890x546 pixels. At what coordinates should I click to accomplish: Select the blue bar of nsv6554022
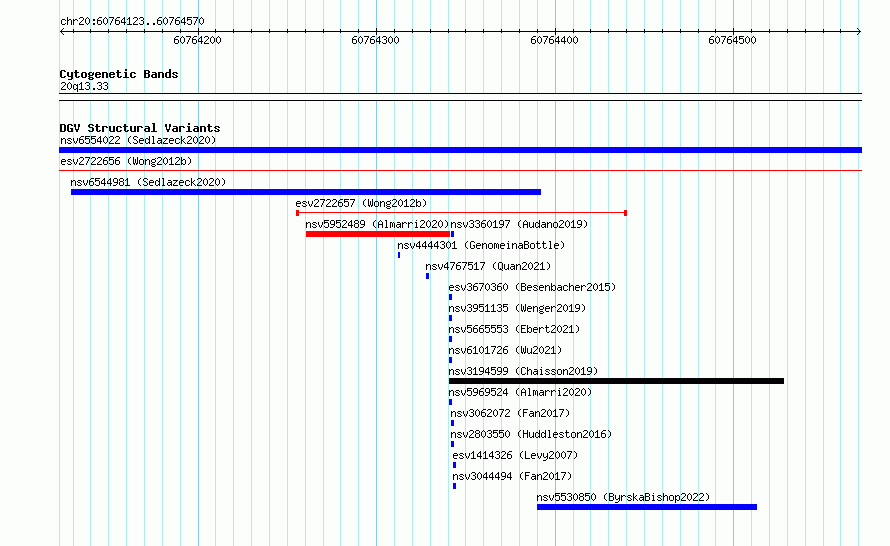coord(460,150)
